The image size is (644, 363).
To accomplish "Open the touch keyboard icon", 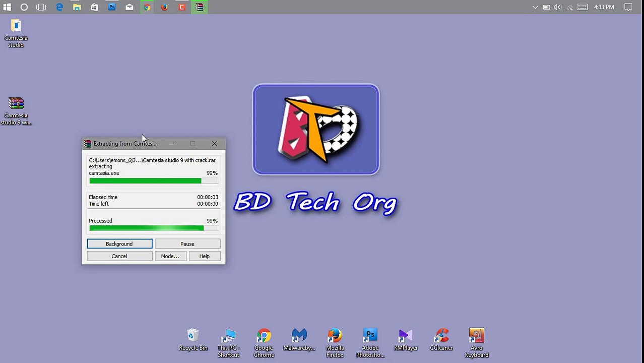I will (582, 7).
